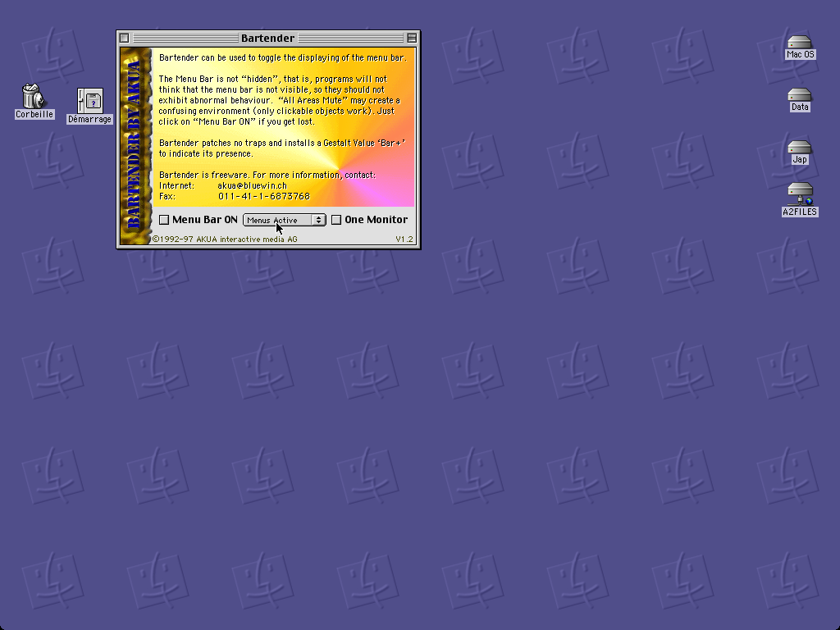Click the 'Bartender patches no traps' text line
The image size is (840, 630).
click(282, 143)
